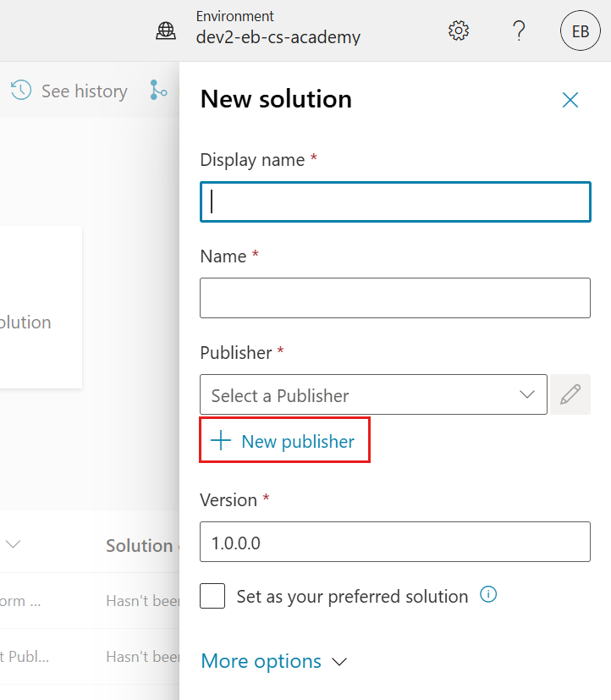This screenshot has width=611, height=700.
Task: Click the Version field showing 1.0.0.0
Action: point(395,542)
